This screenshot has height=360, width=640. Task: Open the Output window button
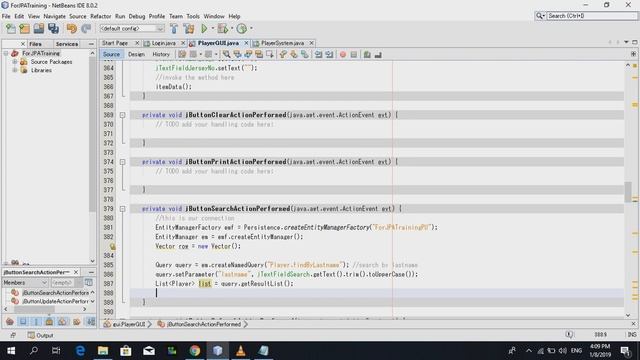point(40,335)
